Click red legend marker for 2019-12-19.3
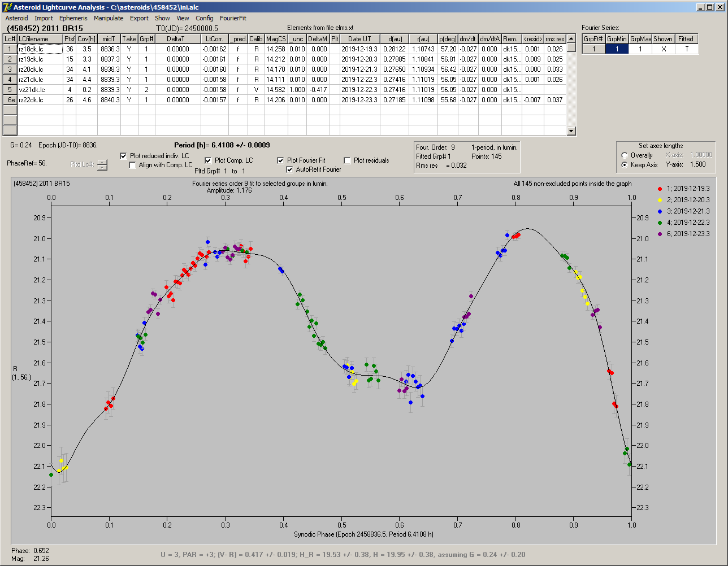 (x=660, y=189)
